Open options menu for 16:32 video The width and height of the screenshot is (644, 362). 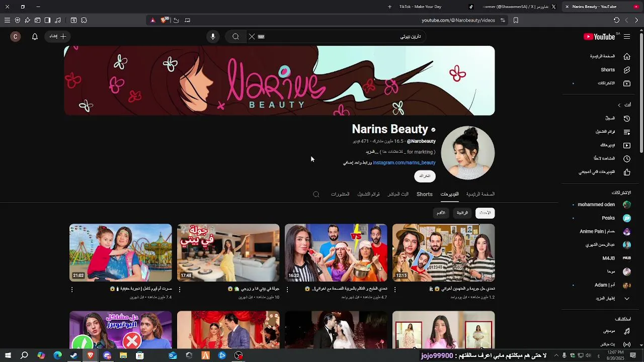point(287,290)
